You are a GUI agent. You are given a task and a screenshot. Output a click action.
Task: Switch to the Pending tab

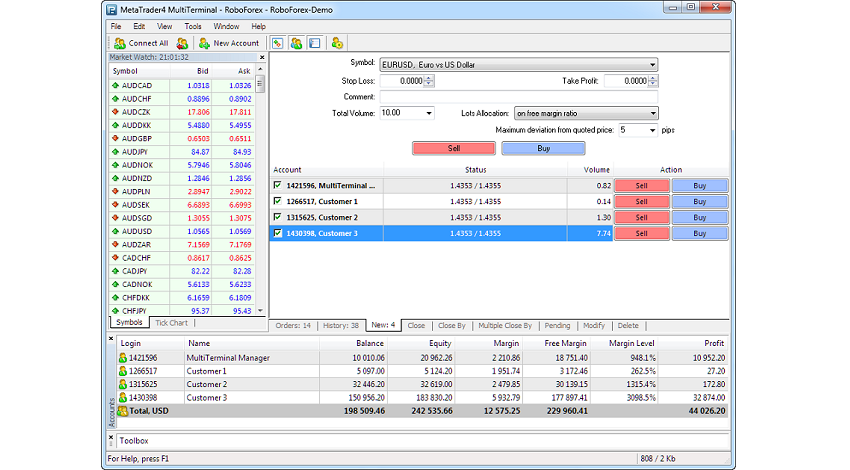click(557, 326)
